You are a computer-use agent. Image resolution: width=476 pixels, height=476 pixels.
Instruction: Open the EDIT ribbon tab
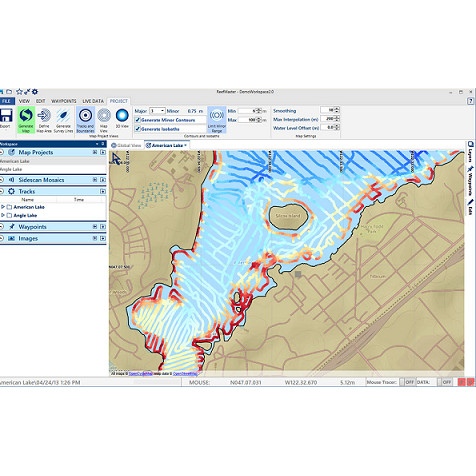coord(41,101)
